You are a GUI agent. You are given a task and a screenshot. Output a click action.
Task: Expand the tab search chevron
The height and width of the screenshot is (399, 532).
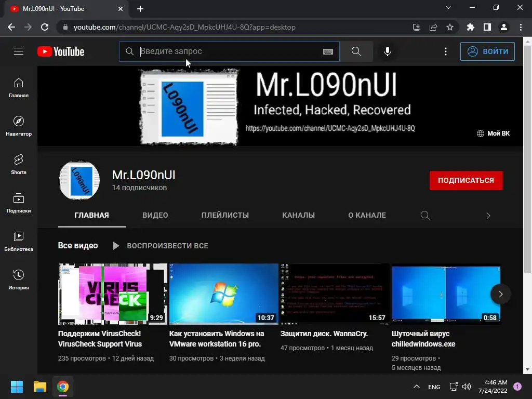click(x=448, y=7)
